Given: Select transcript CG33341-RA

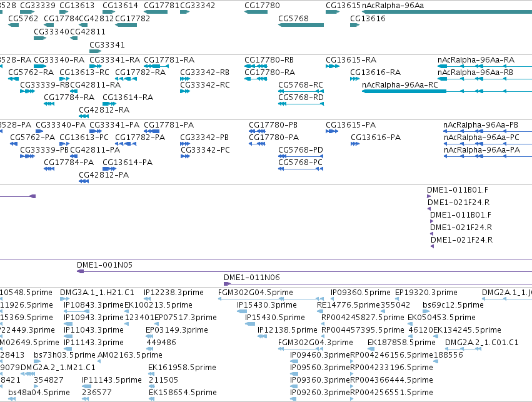Looking at the screenshot, I should click(114, 60).
